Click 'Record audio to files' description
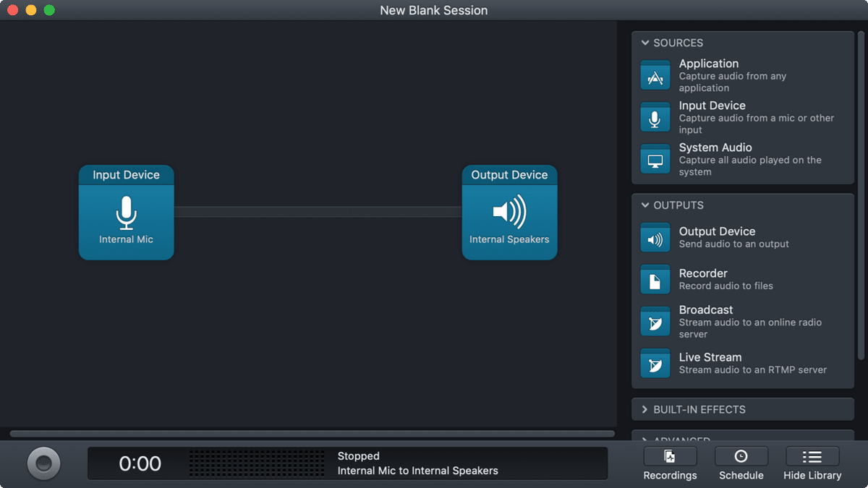This screenshot has width=868, height=488. (726, 286)
